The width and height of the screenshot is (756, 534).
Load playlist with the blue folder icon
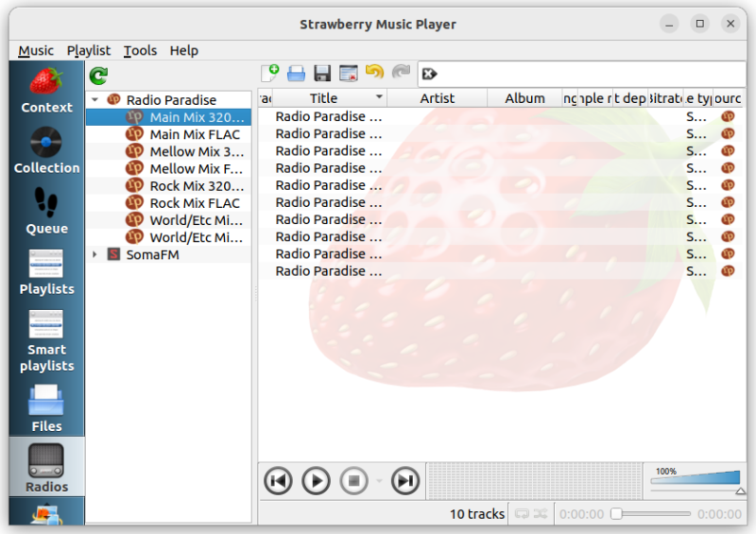point(296,74)
